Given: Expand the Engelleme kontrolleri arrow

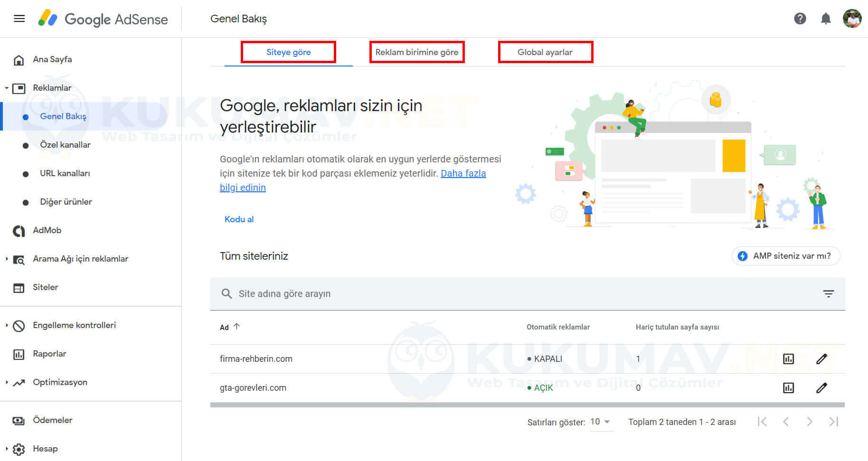Looking at the screenshot, I should pos(7,325).
